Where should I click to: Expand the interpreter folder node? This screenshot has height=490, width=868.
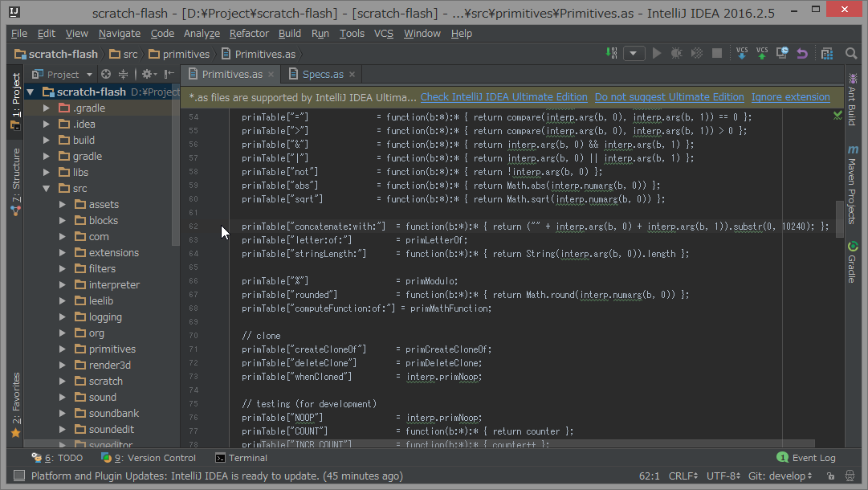pyautogui.click(x=63, y=284)
